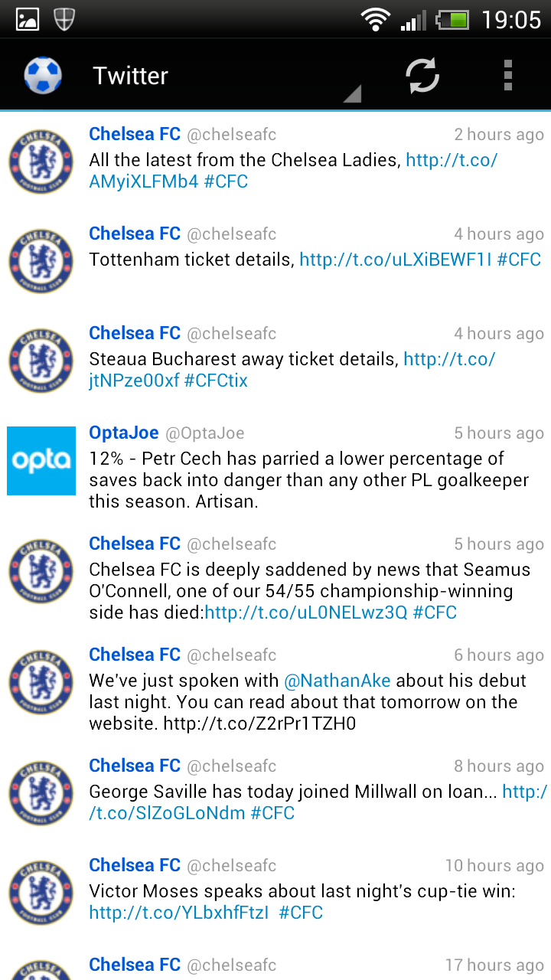The width and height of the screenshot is (551, 980).
Task: Tap the Opta logo avatar
Action: [x=41, y=461]
